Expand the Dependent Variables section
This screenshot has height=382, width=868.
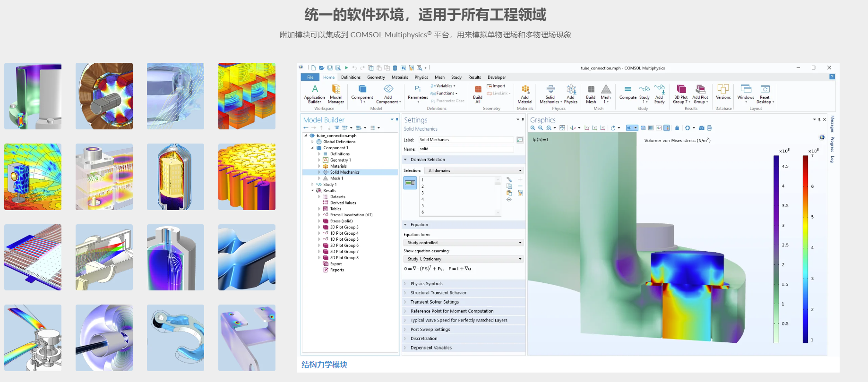pos(464,348)
